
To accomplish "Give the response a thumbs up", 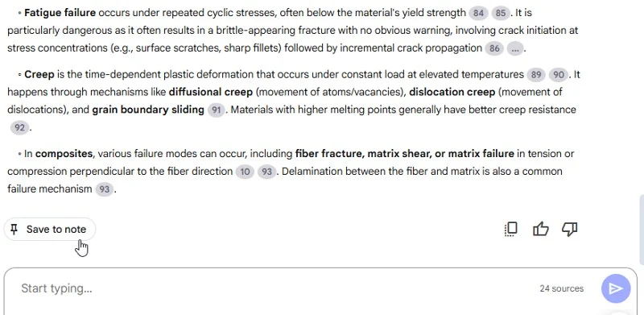I will click(x=540, y=229).
